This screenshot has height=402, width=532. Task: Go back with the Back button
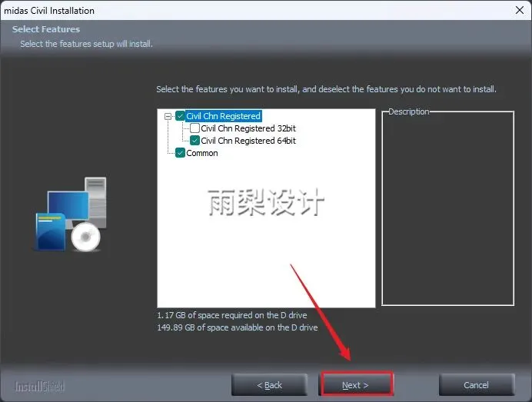(x=269, y=384)
